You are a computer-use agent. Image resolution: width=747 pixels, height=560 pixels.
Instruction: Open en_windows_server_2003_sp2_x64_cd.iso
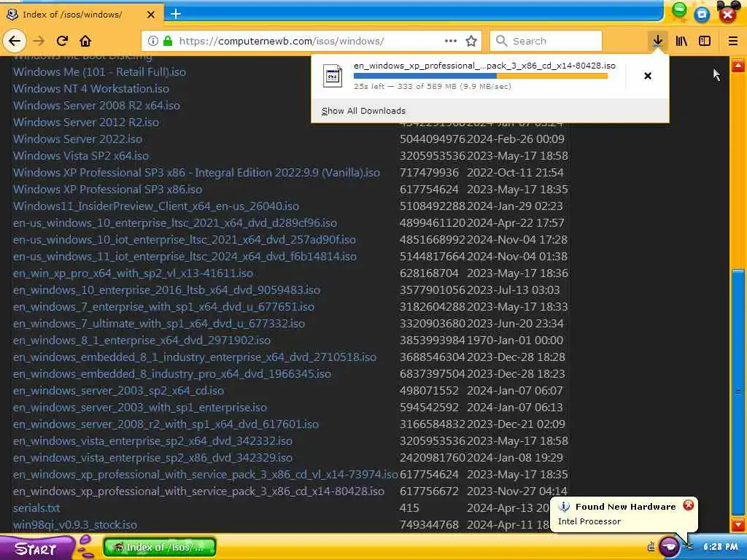[x=118, y=391]
